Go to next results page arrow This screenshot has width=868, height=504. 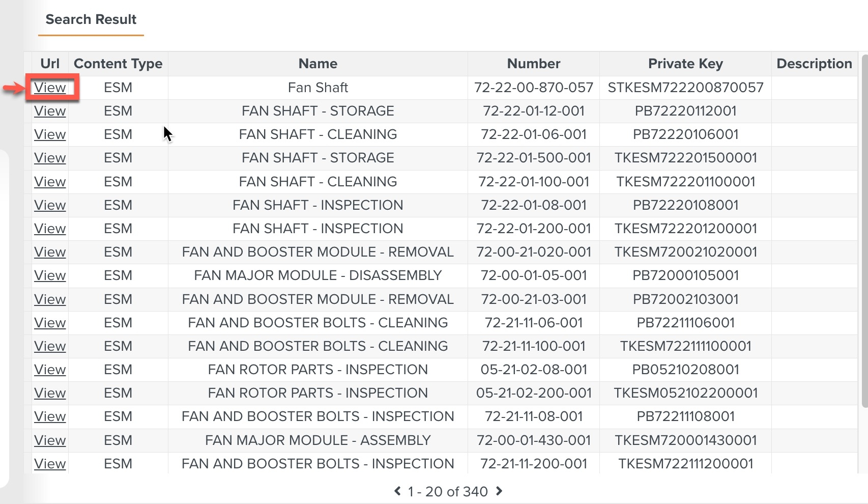[x=499, y=491]
